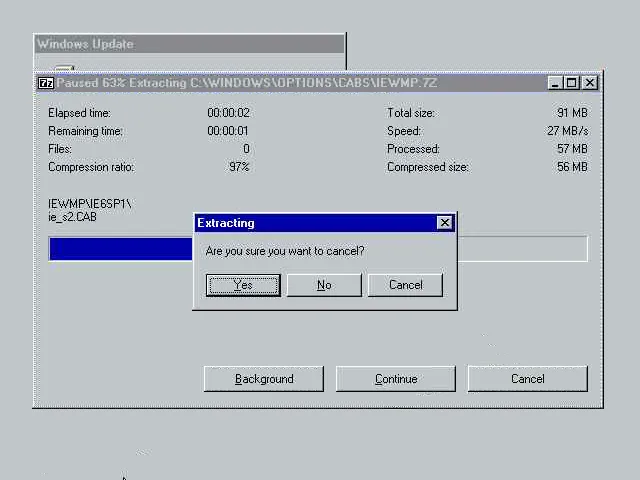Close the Extracting confirmation dialog with X

[x=444, y=223]
